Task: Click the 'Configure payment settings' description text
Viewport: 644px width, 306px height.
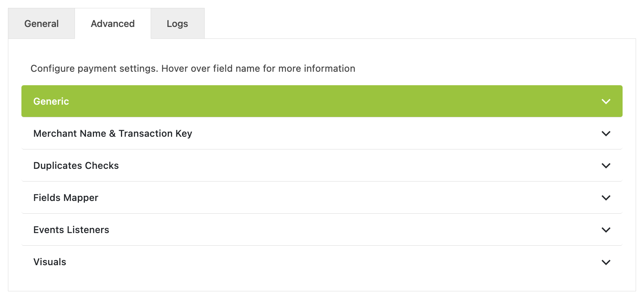Action: [193, 69]
